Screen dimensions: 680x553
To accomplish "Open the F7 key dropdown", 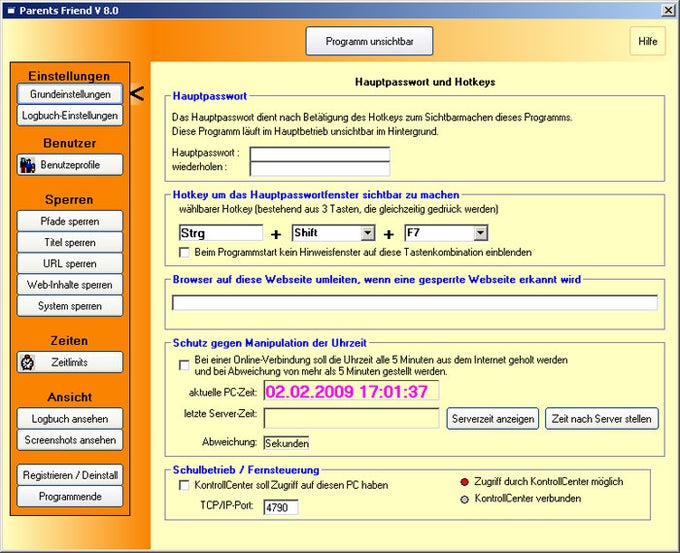I will 480,233.
